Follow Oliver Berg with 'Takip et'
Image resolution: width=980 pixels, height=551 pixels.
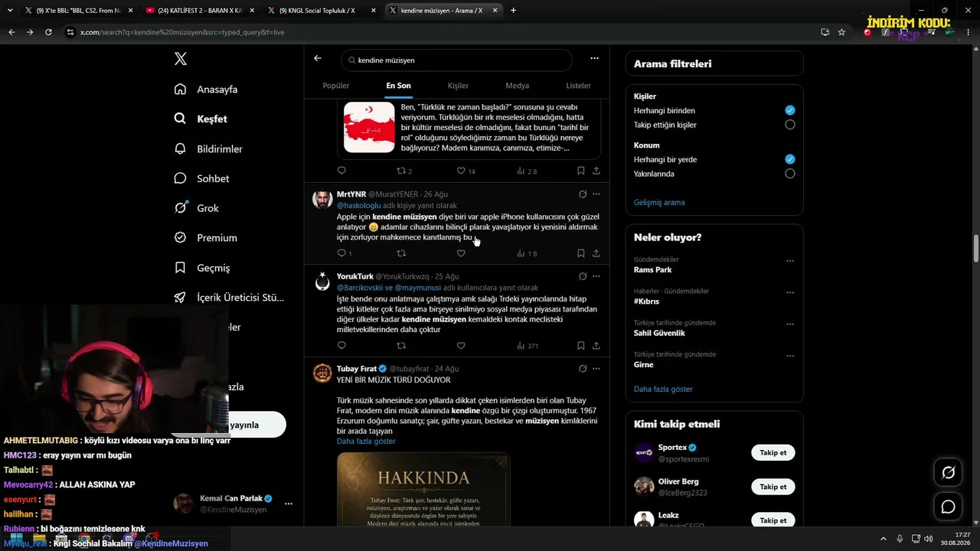click(x=773, y=487)
